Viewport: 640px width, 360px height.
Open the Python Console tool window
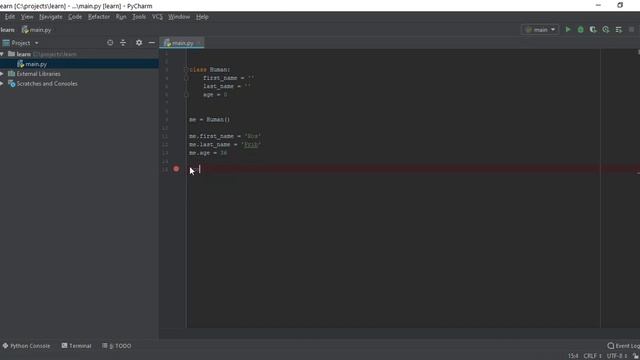click(x=26, y=346)
